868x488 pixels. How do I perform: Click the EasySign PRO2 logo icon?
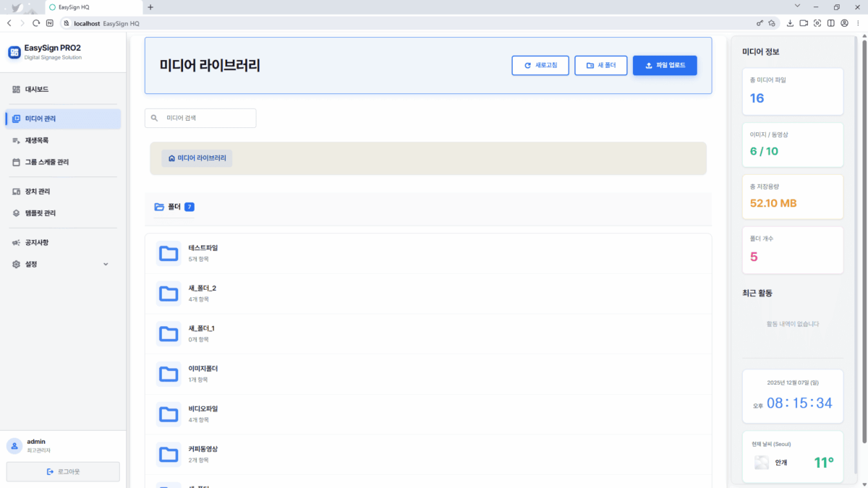click(x=14, y=52)
